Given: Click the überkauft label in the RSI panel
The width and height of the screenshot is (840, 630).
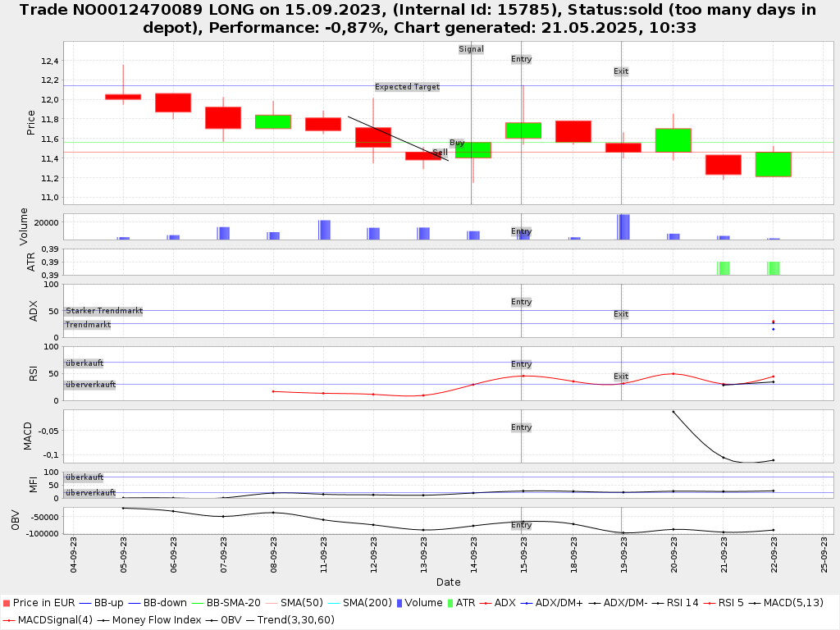Looking at the screenshot, I should click(84, 363).
